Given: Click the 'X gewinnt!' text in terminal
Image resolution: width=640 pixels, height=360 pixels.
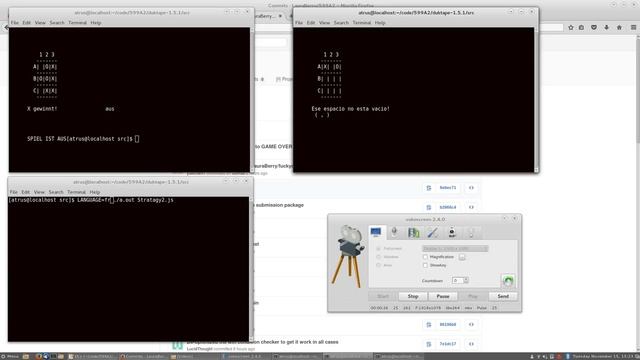Looking at the screenshot, I should click(x=42, y=109).
